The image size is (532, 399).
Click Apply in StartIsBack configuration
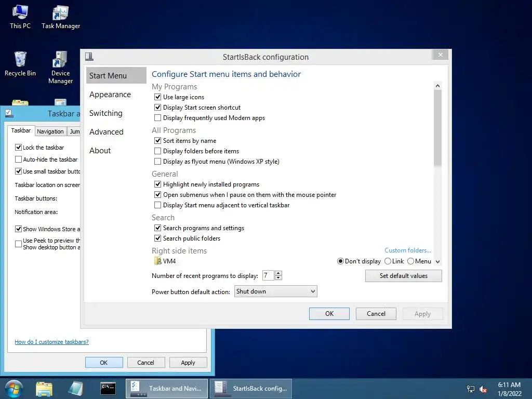(422, 314)
